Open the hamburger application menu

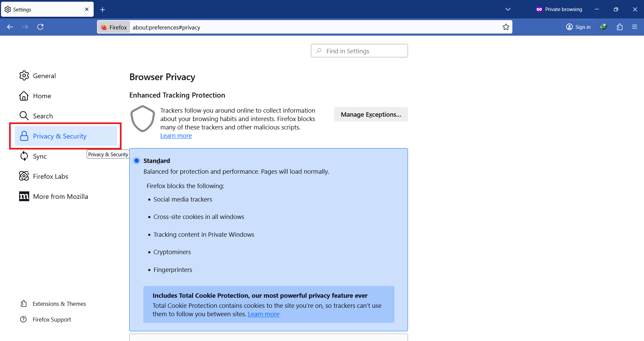pos(634,27)
